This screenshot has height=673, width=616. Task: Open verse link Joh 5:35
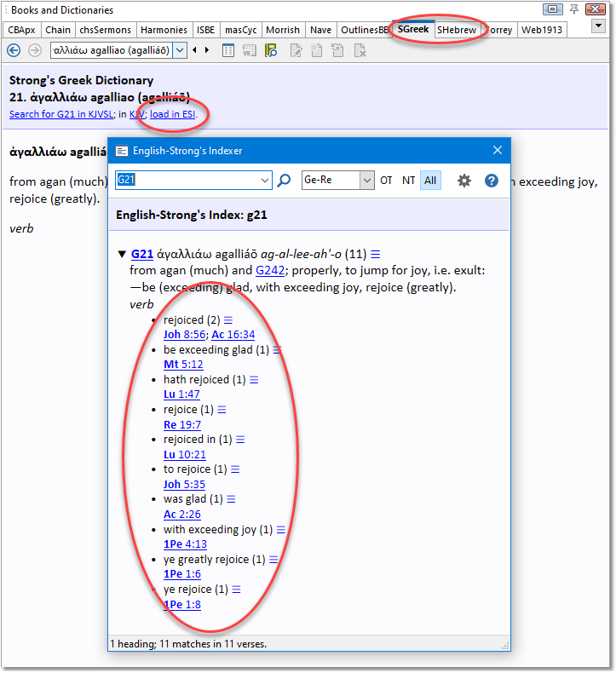click(185, 485)
